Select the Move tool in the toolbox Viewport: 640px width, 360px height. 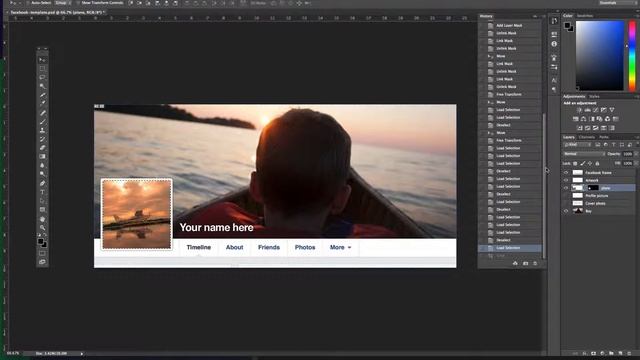click(42, 60)
